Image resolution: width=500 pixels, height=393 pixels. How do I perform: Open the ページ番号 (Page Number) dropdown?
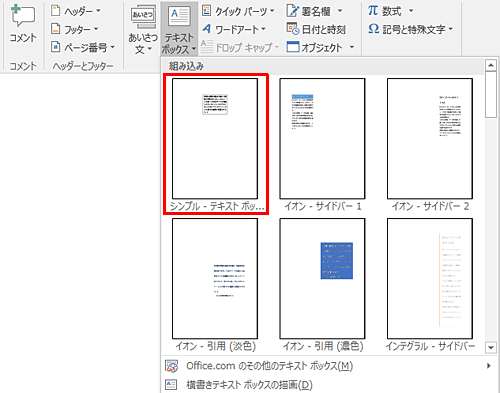point(83,47)
